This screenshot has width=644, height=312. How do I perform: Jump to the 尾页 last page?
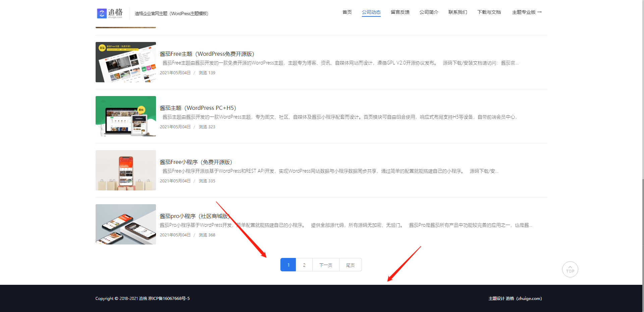point(351,265)
